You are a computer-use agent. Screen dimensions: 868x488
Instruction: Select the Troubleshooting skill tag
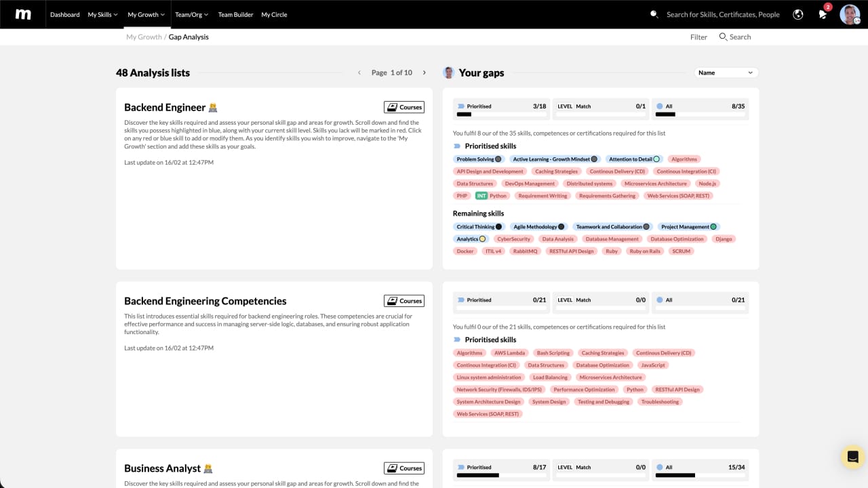(660, 402)
